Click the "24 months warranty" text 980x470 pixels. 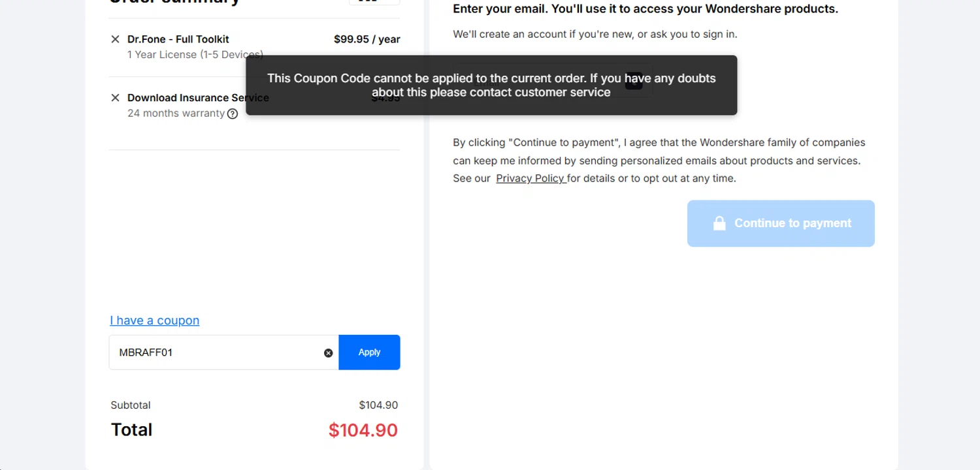click(176, 114)
